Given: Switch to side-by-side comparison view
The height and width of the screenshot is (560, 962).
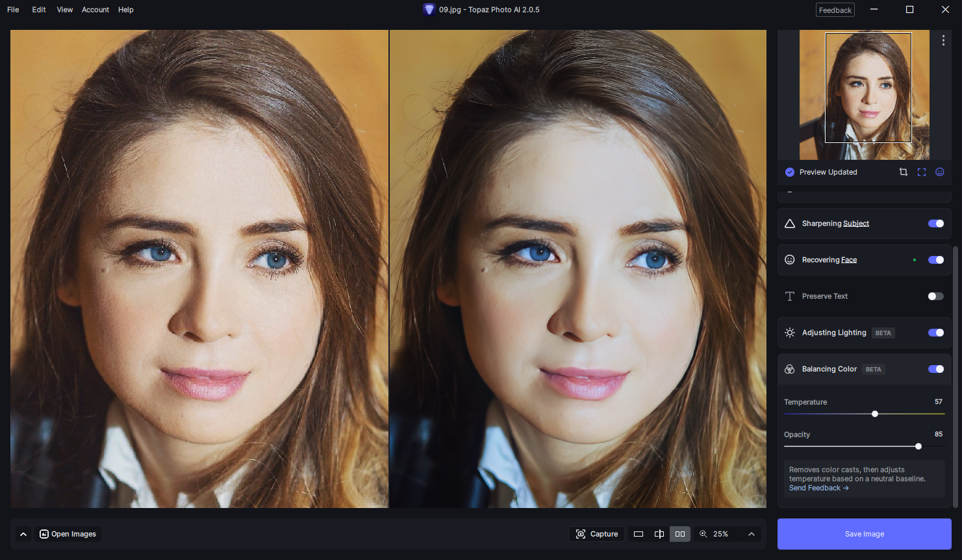Looking at the screenshot, I should [x=680, y=534].
